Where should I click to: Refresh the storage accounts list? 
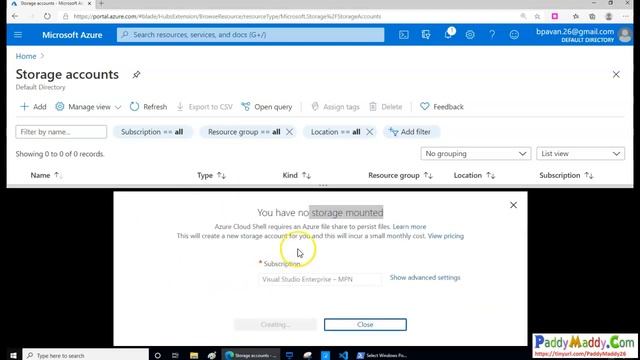tap(149, 107)
